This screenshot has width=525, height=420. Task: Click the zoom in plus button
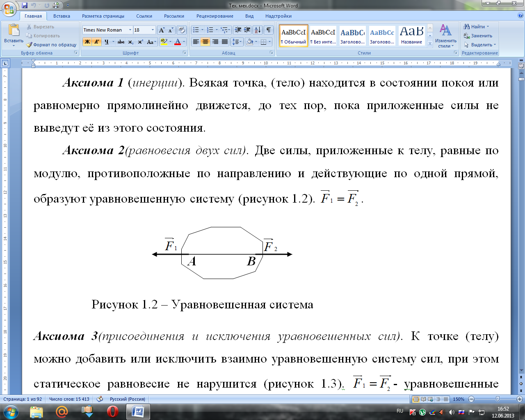520,399
